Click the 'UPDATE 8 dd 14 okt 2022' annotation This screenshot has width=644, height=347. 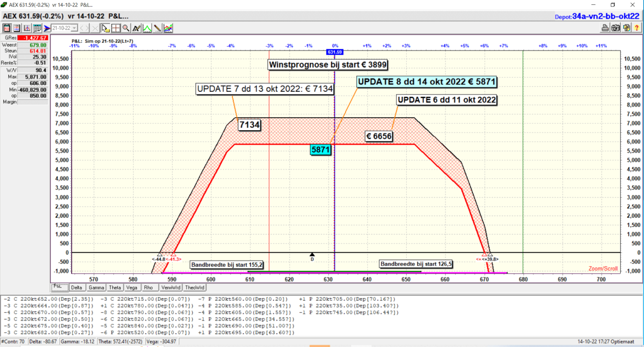pos(427,81)
